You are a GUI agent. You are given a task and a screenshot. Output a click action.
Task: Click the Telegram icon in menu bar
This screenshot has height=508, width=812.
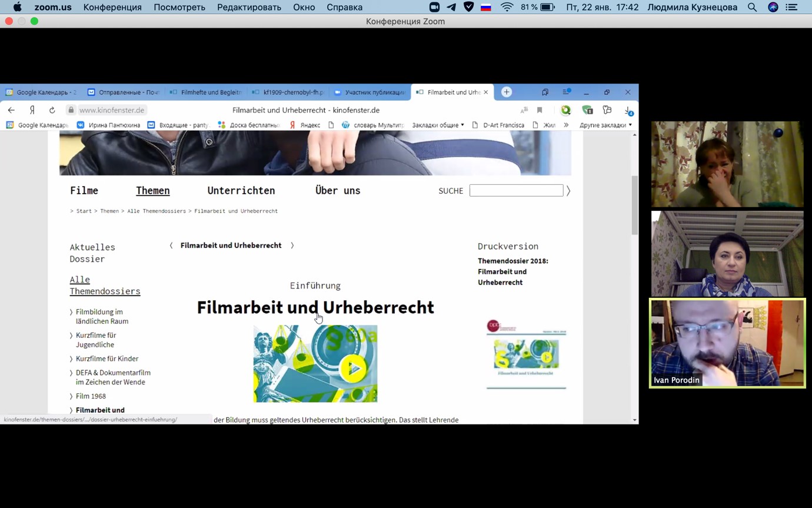451,7
